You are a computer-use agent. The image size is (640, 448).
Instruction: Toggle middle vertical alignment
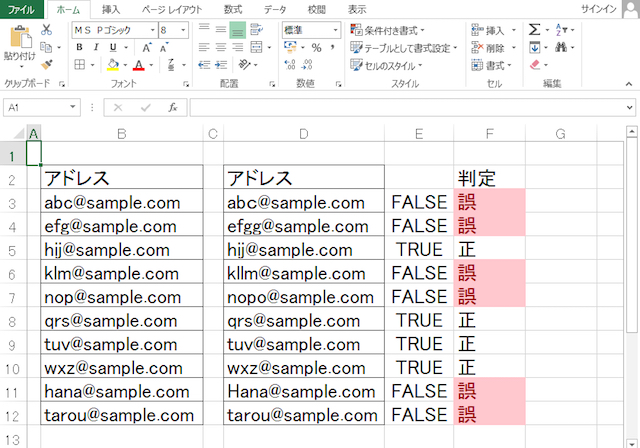(221, 30)
